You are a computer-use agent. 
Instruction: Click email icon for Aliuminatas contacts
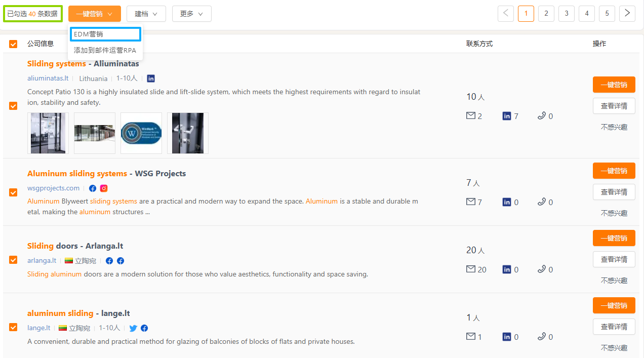pyautogui.click(x=471, y=116)
